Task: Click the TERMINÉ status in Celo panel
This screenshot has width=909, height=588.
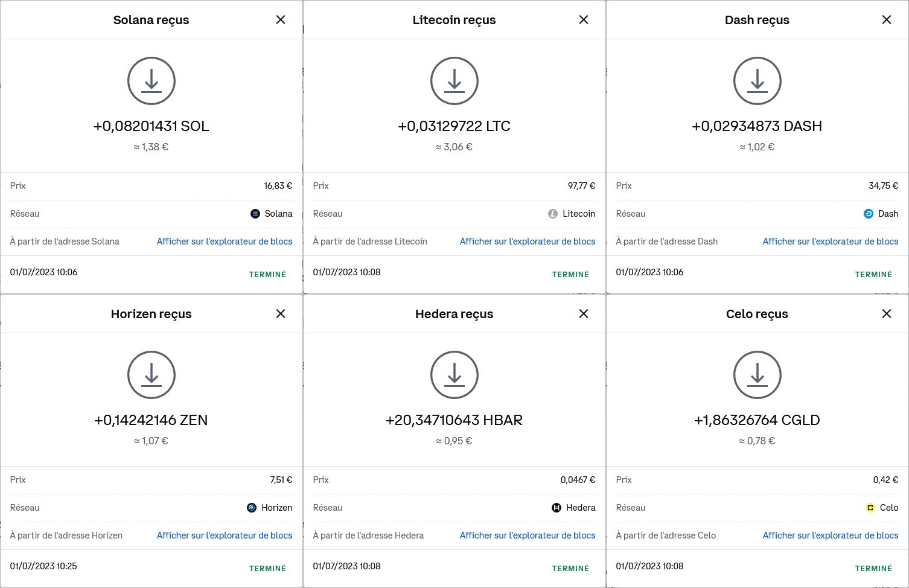Action: [874, 569]
